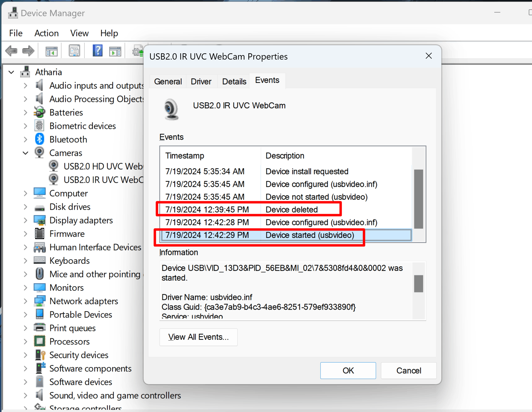Click the show/hide console tree toolbar icon
The height and width of the screenshot is (412, 532).
click(x=51, y=51)
